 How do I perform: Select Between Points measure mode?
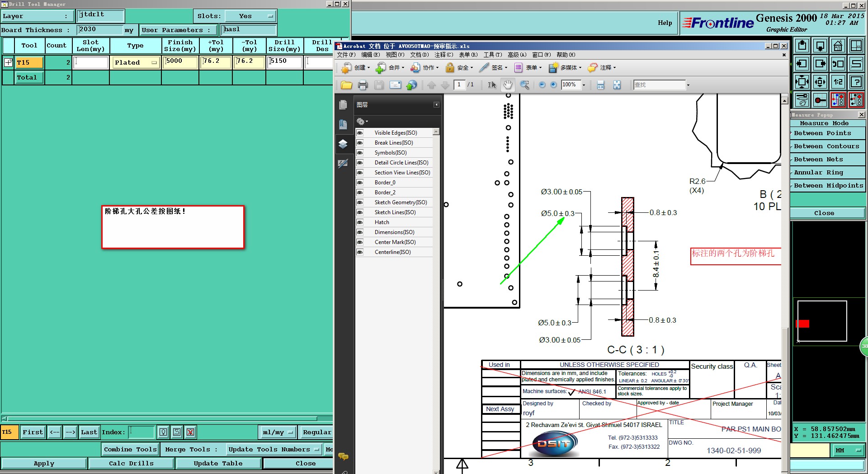pos(822,133)
